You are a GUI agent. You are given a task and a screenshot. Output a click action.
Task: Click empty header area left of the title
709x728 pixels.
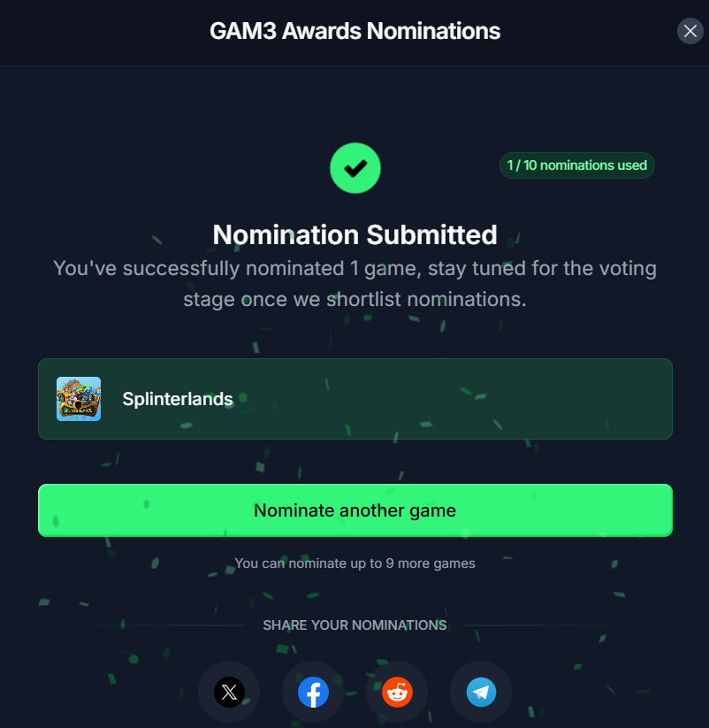click(x=97, y=31)
